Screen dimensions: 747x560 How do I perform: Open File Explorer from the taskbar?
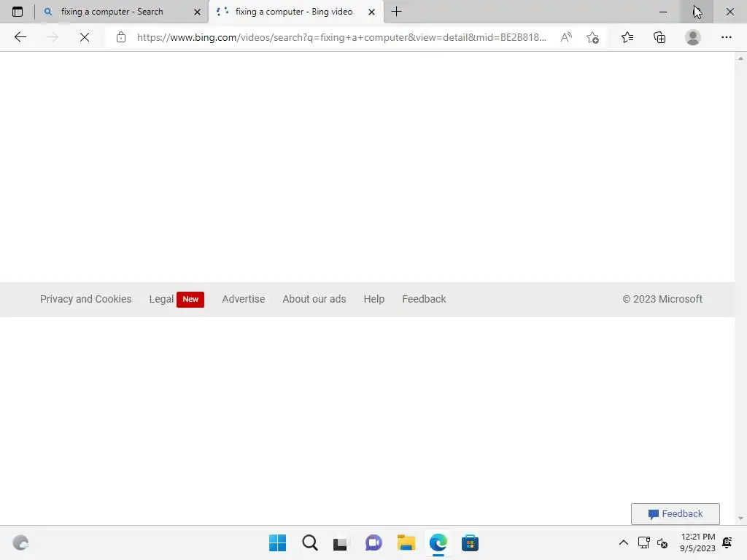[406, 542]
